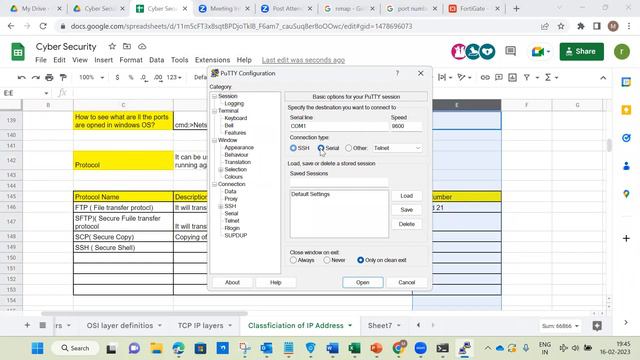640x360 pixels.
Task: Insert chart using the toolbar chart icon
Action: 512,77
